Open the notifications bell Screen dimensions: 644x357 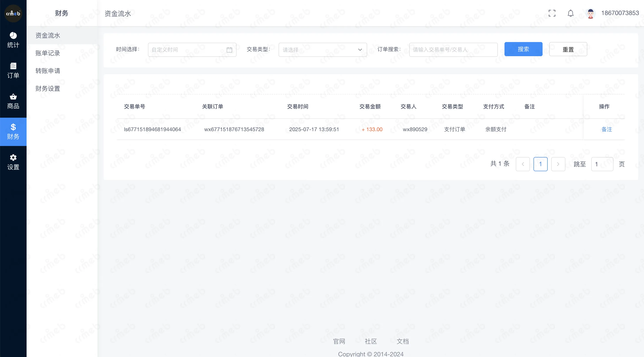570,13
